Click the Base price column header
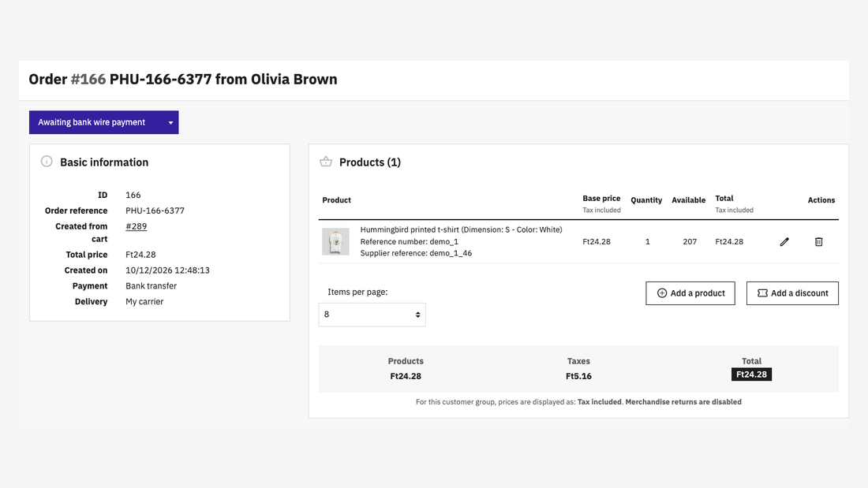The height and width of the screenshot is (488, 868). (601, 198)
